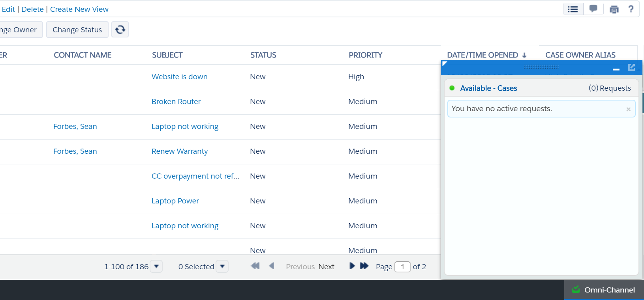
Task: Open Forbes, Sean contact for Laptop not working
Action: pos(75,127)
